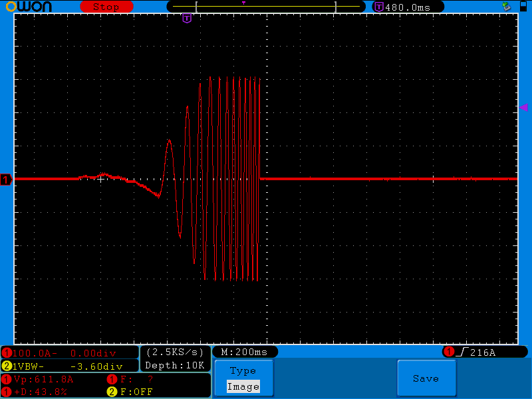This screenshot has width=532, height=399.
Task: Click the 2.5KS/s sample rate display
Action: [175, 352]
